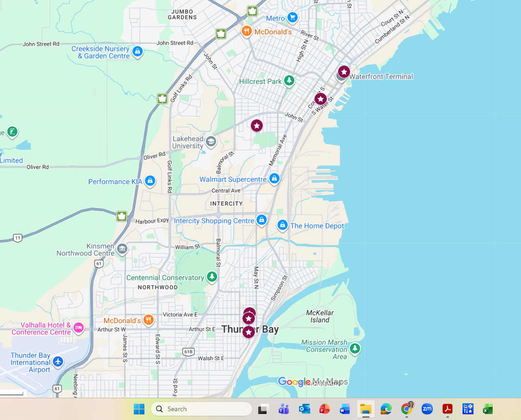This screenshot has height=420, width=521.
Task: Launch Excel from the taskbar
Action: [x=488, y=409]
